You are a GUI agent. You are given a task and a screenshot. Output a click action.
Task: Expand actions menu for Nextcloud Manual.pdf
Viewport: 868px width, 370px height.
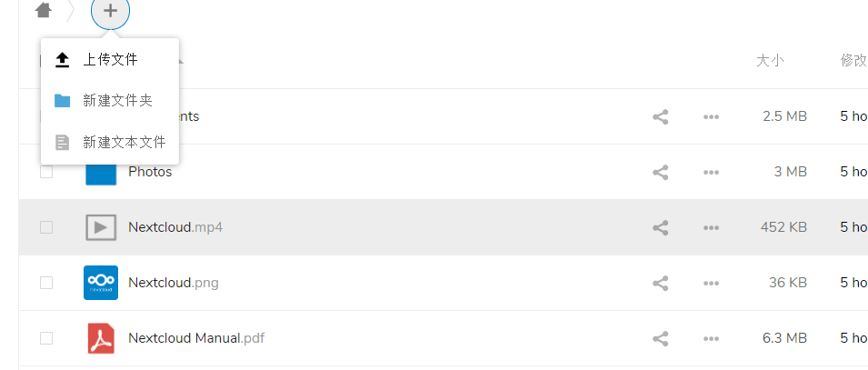coord(711,338)
